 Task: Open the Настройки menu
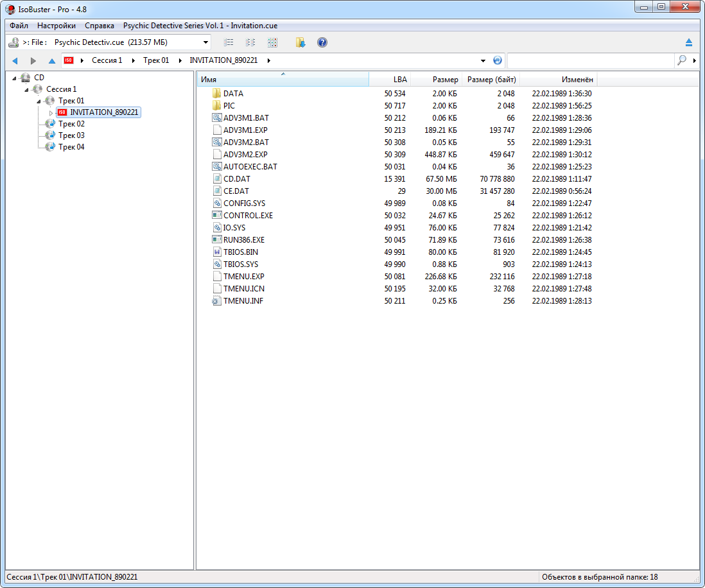(57, 26)
